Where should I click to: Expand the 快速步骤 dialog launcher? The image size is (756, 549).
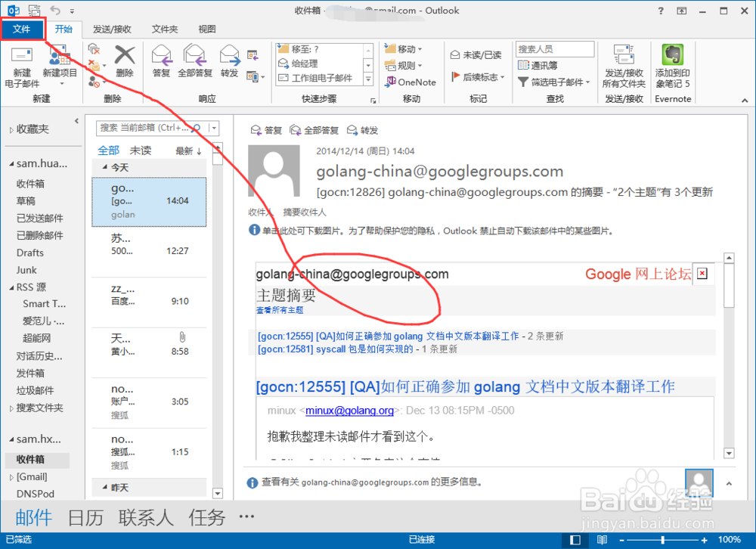[373, 101]
